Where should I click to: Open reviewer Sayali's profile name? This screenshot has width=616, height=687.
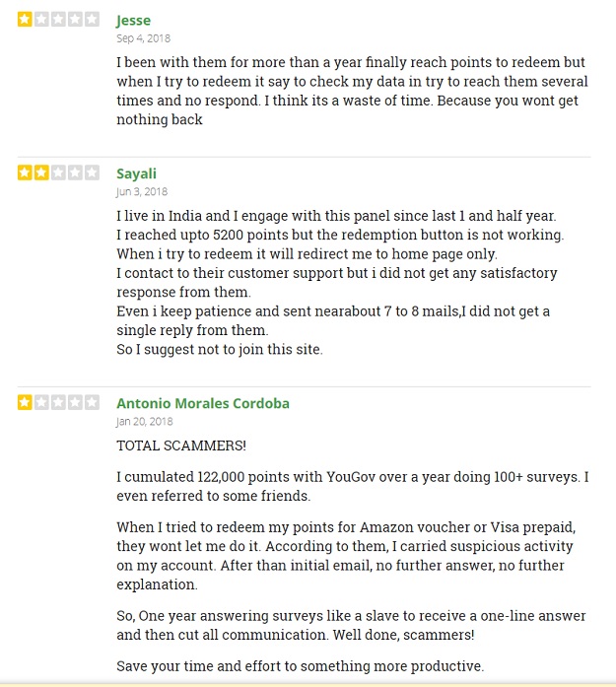pyautogui.click(x=136, y=173)
